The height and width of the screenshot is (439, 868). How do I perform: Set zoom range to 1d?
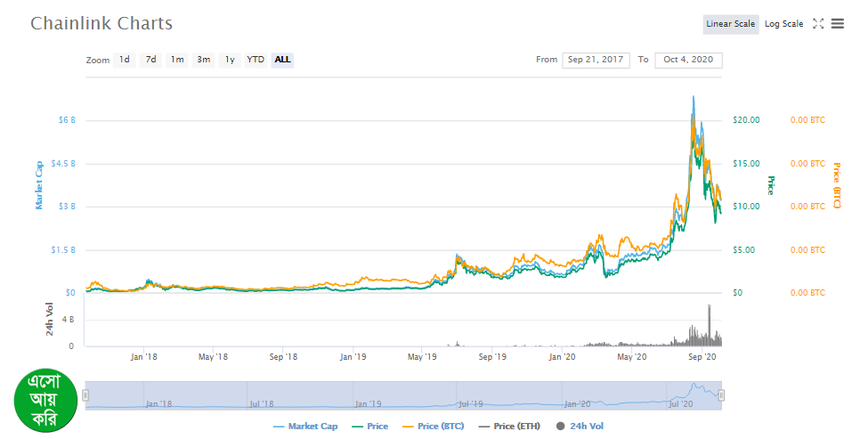tap(125, 60)
